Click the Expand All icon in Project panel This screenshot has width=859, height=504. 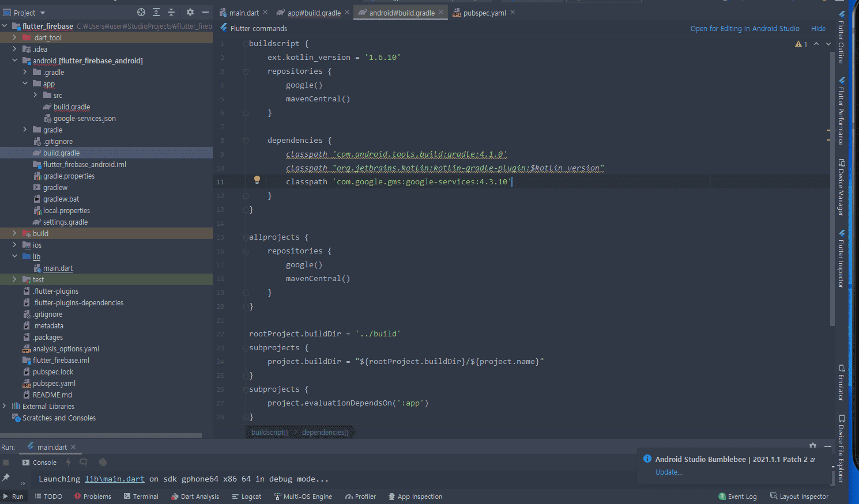tap(156, 12)
